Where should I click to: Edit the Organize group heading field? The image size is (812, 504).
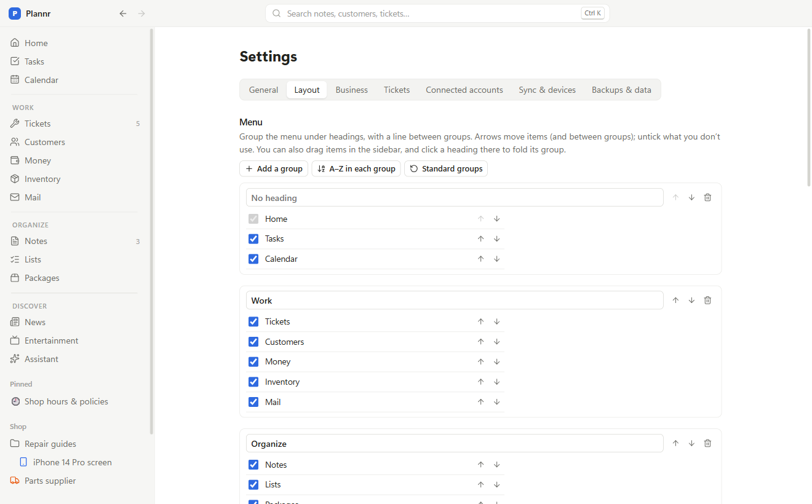click(455, 443)
